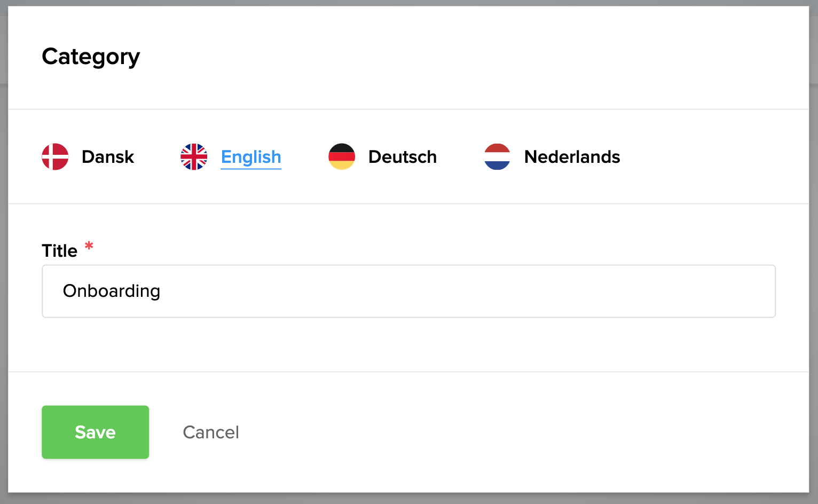Click the Dutch flag icon
818x504 pixels.
click(x=497, y=156)
